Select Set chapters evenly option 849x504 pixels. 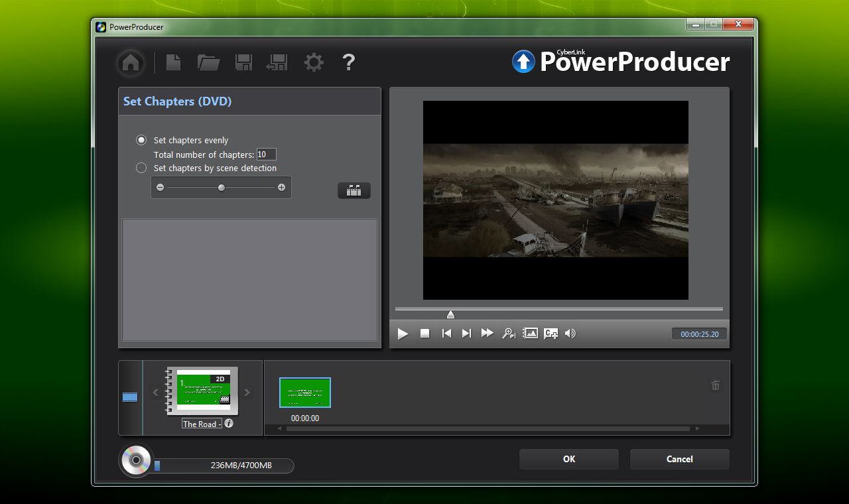click(x=141, y=140)
